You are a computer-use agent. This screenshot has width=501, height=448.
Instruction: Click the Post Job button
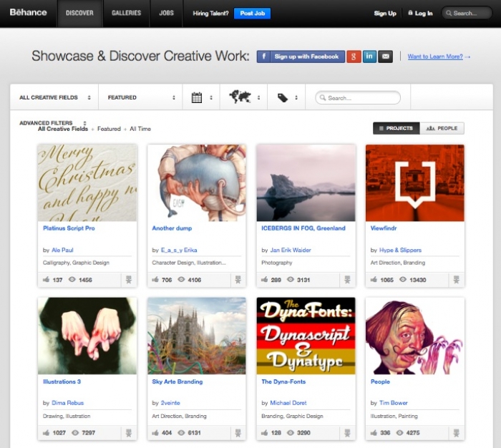point(253,14)
